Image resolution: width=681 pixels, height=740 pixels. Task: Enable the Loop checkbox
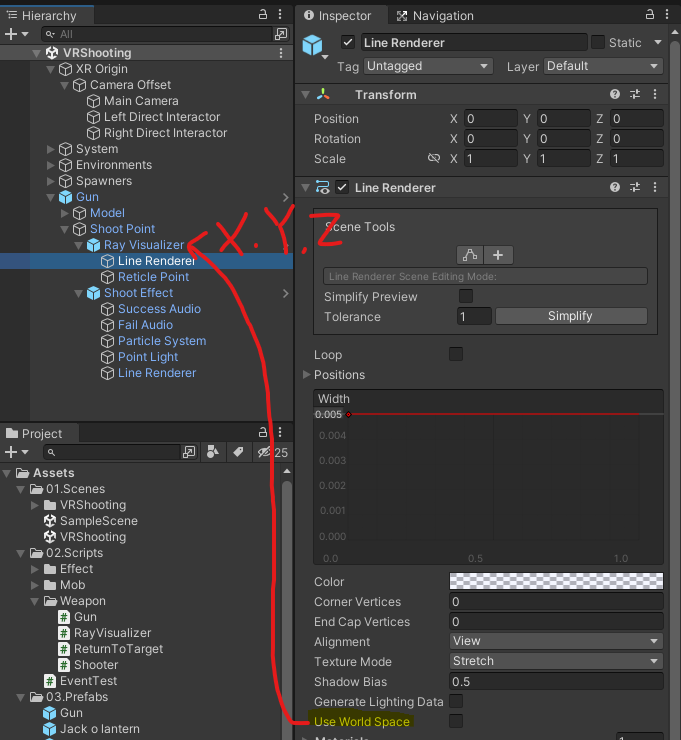click(x=456, y=354)
